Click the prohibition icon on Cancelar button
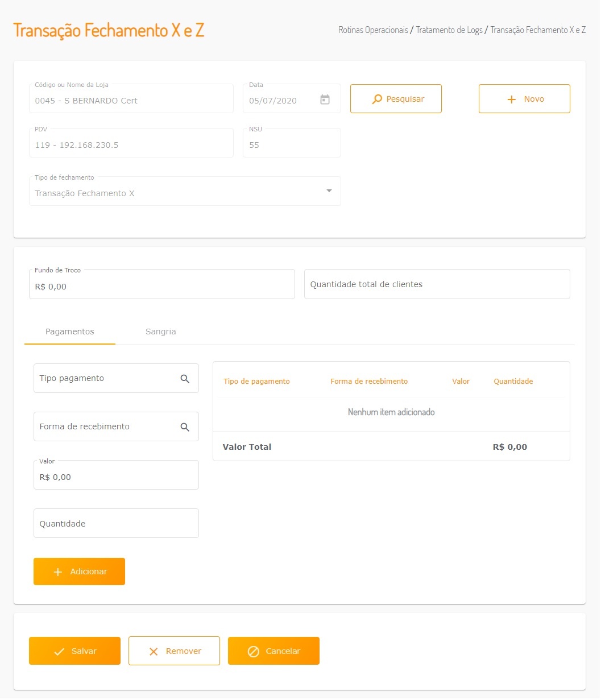 pos(254,652)
